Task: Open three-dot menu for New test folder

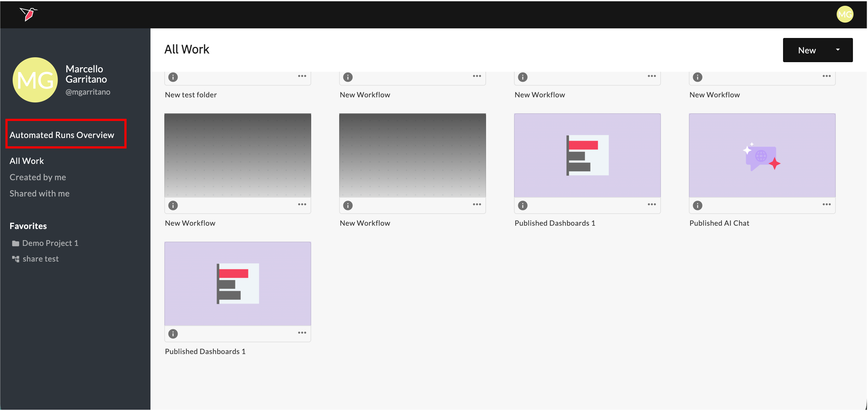Action: [302, 76]
